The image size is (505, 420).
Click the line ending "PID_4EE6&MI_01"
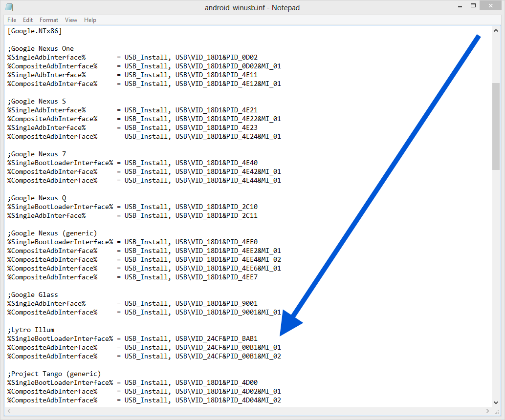pyautogui.click(x=144, y=269)
